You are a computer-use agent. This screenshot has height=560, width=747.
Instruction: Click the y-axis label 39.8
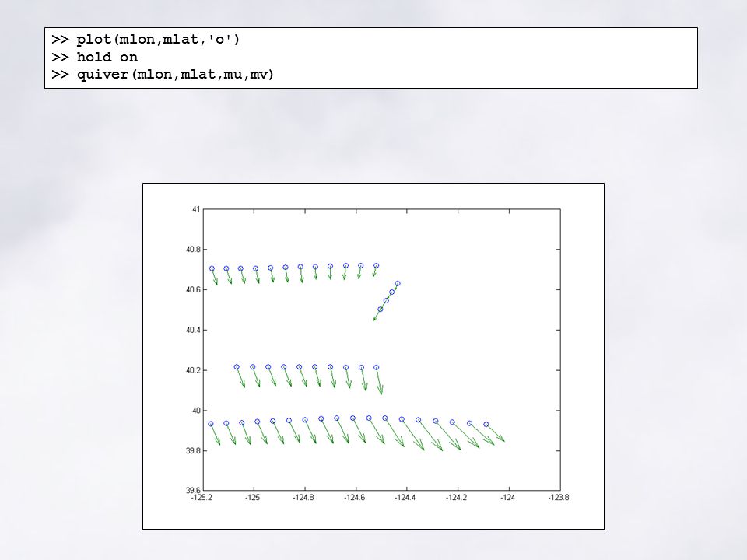(194, 450)
